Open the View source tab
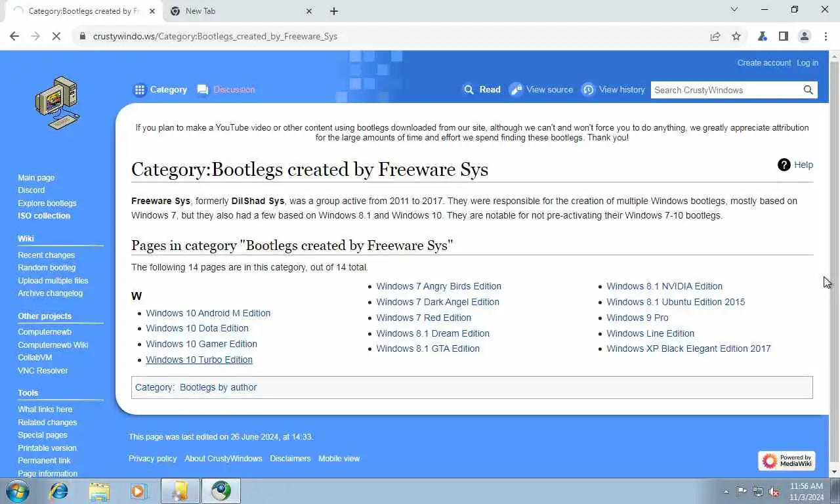Viewport: 840px width, 504px height. coord(541,90)
